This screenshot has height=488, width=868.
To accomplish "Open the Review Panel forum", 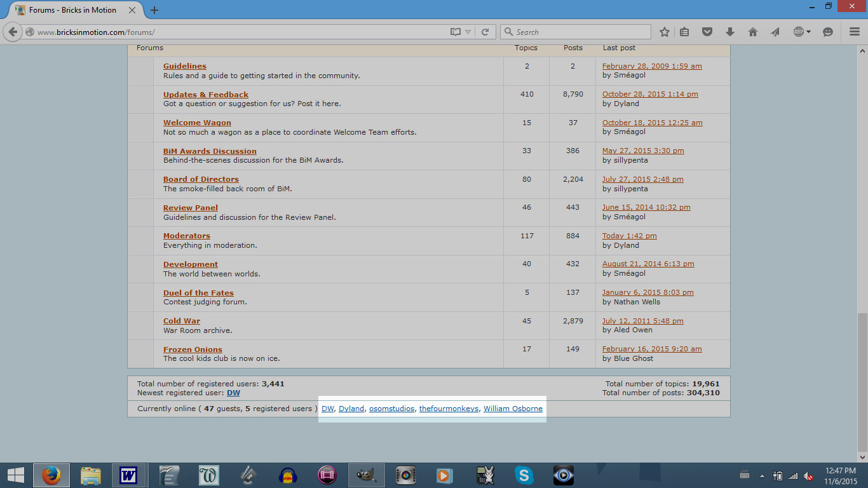I will tap(191, 208).
